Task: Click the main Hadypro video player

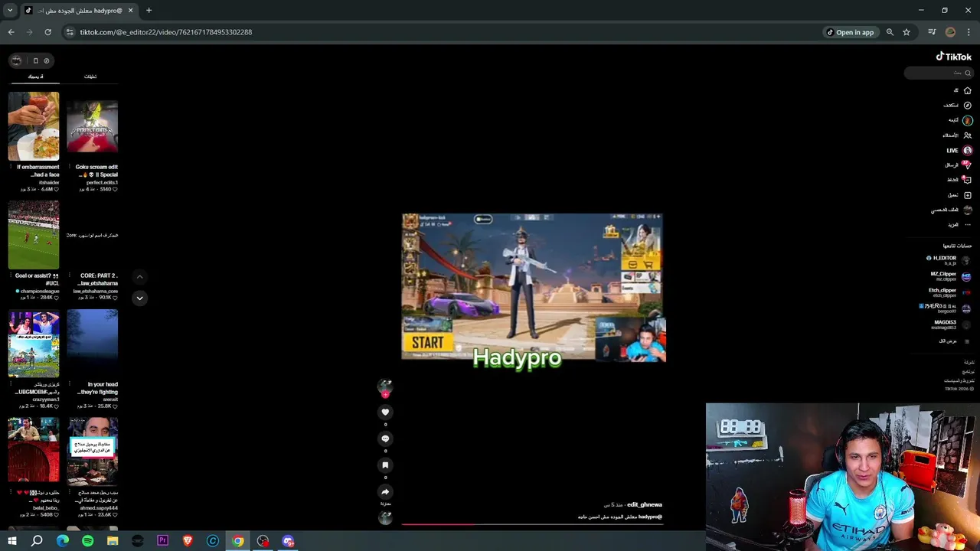Action: [x=534, y=288]
